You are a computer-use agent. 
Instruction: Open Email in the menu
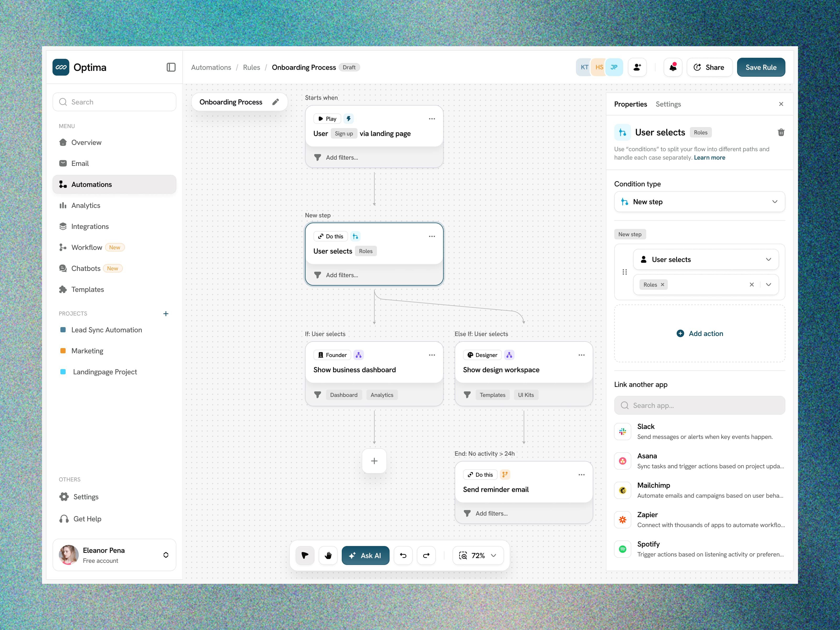click(114, 163)
